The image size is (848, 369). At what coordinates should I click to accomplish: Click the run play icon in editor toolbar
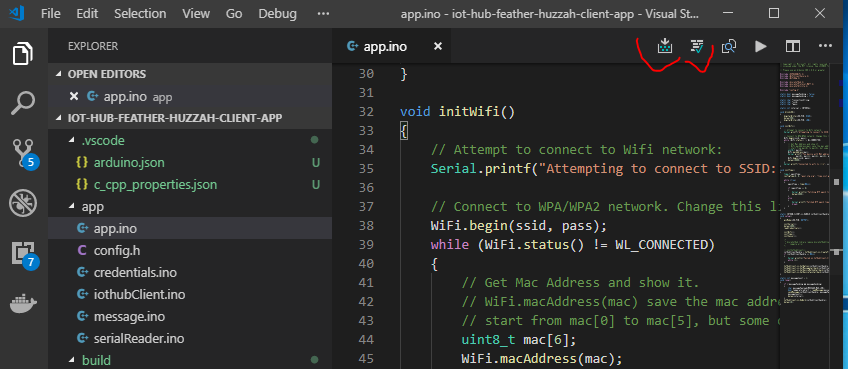(x=761, y=47)
